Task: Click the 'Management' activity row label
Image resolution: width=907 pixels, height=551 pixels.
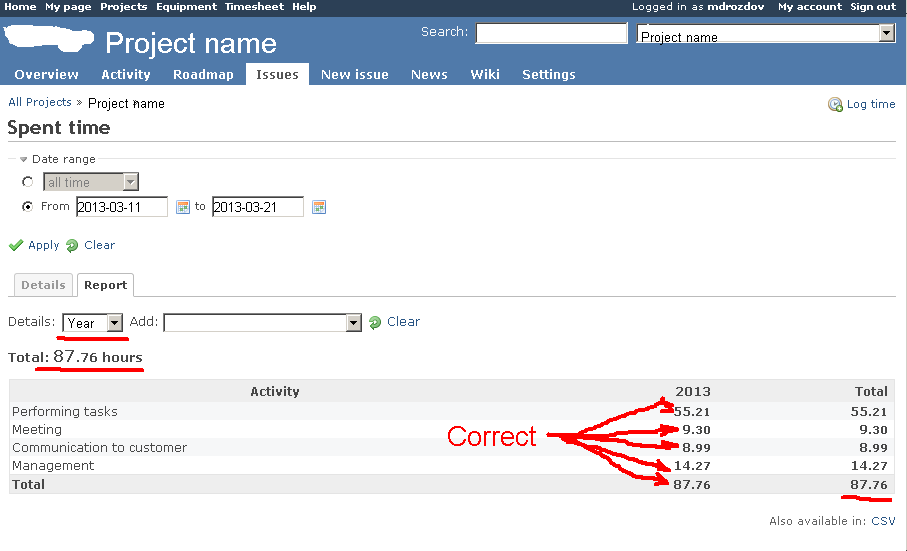Action: pyautogui.click(x=53, y=465)
